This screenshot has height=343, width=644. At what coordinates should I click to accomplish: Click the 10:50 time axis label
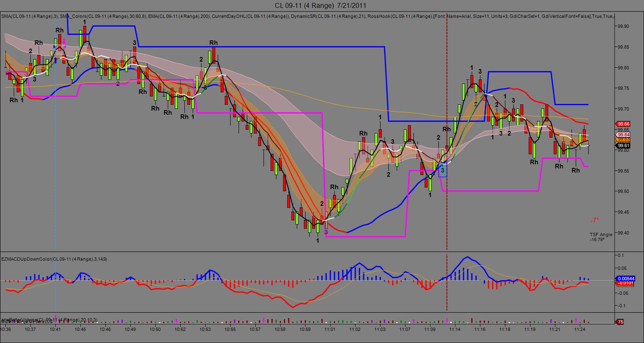[155, 329]
